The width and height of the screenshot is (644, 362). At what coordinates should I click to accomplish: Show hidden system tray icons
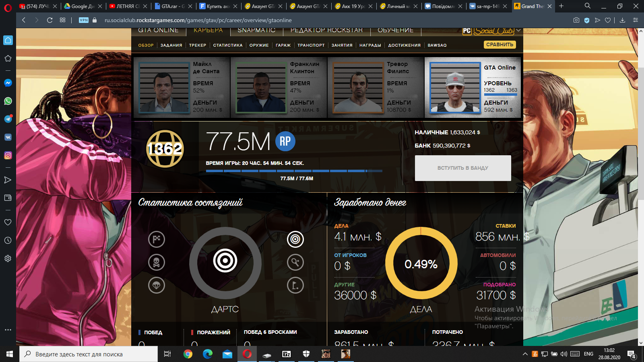(525, 354)
